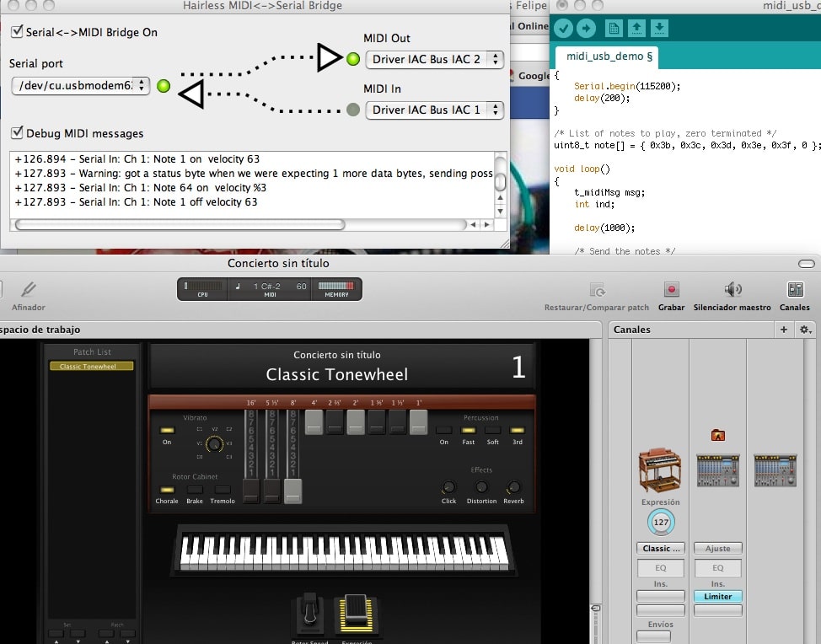Click the Arduino Upload arrow icon
The image size is (821, 644).
(586, 28)
